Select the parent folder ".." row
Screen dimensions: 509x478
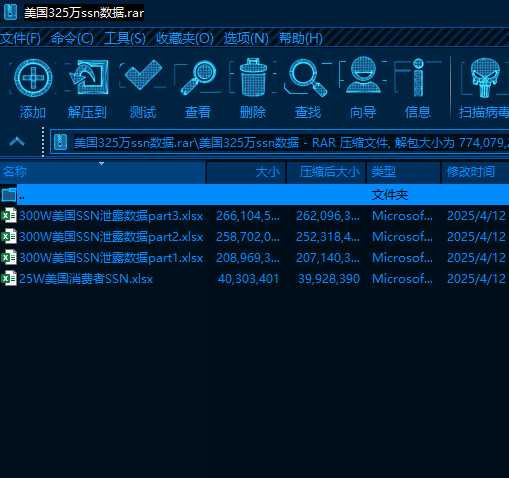point(254,194)
